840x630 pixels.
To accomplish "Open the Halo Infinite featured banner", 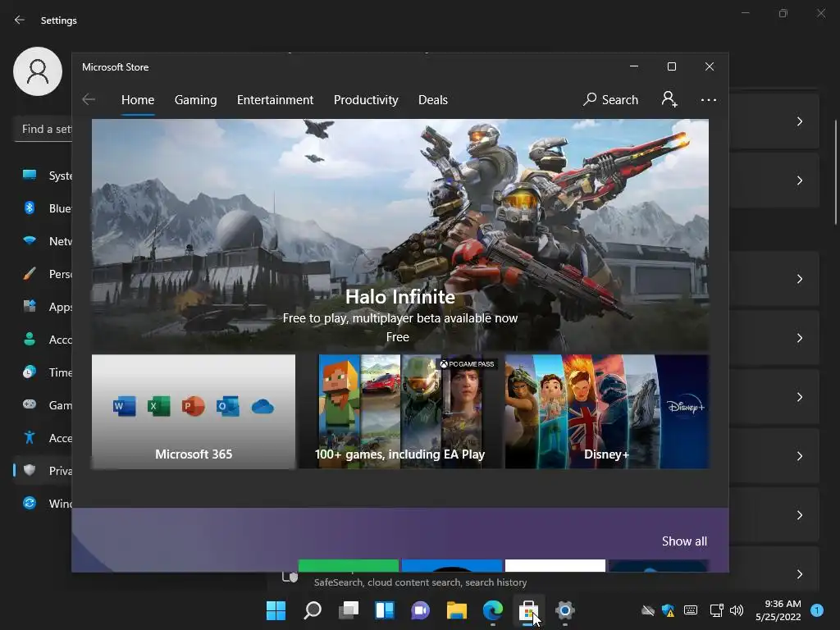I will click(400, 235).
